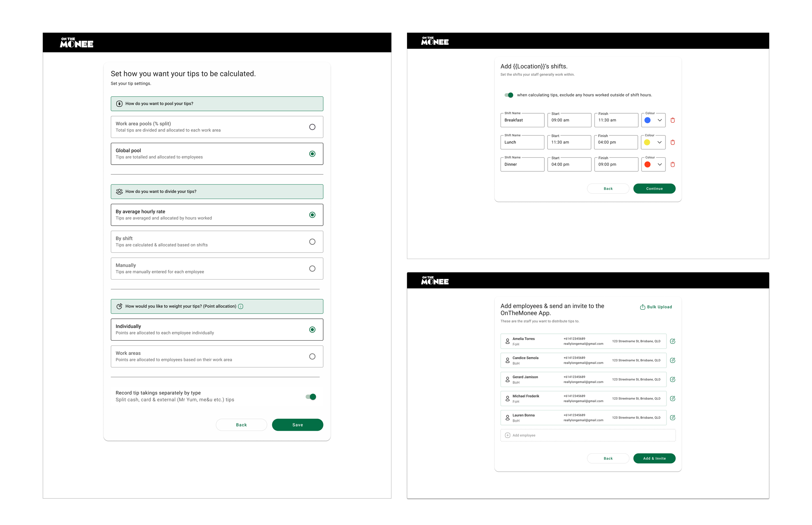Click the Save button
The width and height of the screenshot is (812, 525).
(297, 425)
